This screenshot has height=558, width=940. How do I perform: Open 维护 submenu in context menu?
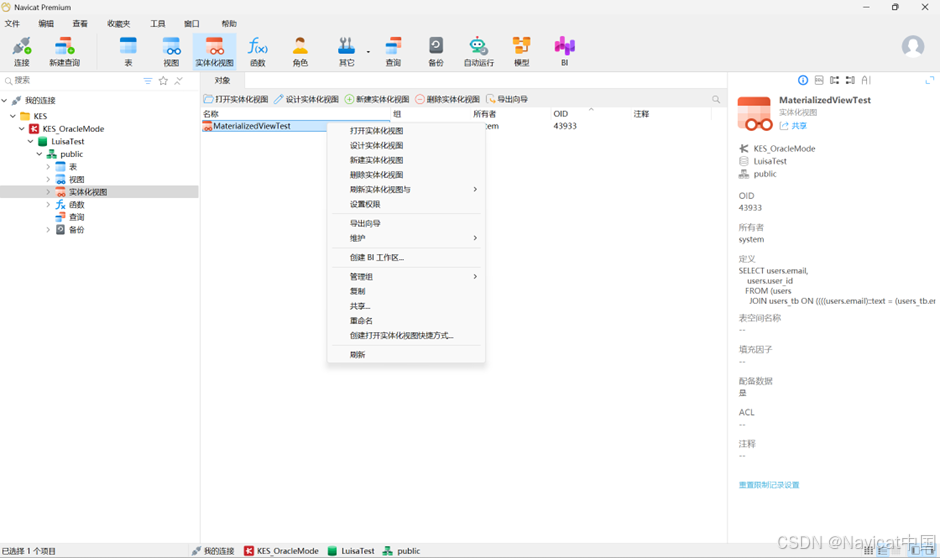pyautogui.click(x=406, y=238)
